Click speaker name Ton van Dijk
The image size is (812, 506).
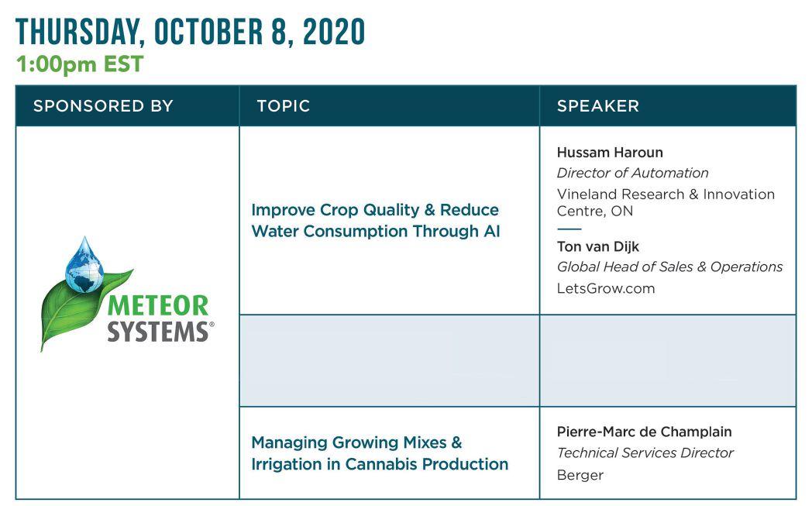pos(597,246)
